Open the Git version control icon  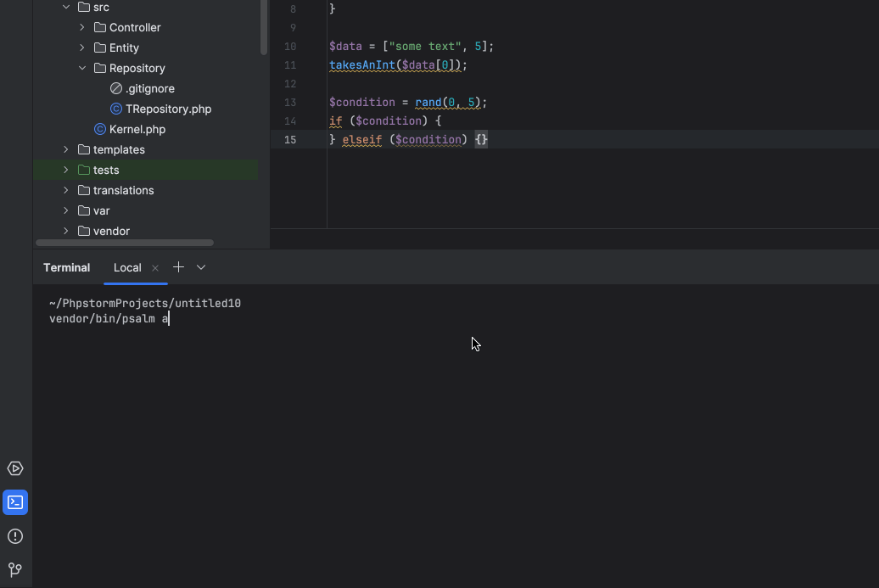pyautogui.click(x=15, y=570)
